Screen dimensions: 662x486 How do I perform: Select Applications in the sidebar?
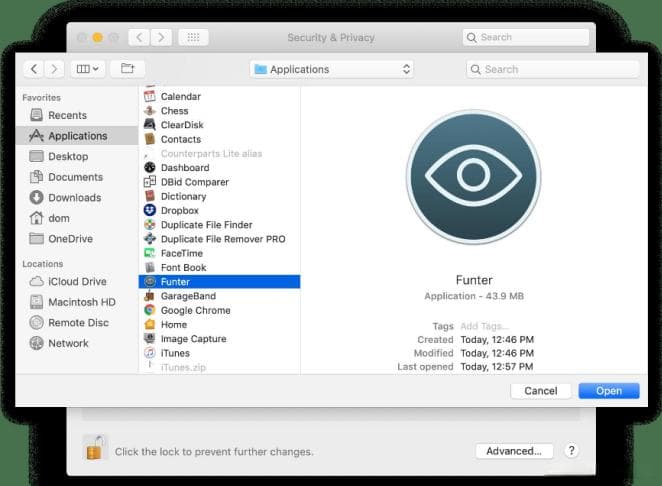77,136
